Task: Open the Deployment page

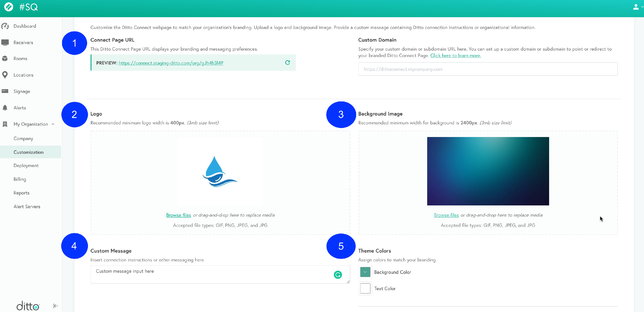Action: [26, 166]
